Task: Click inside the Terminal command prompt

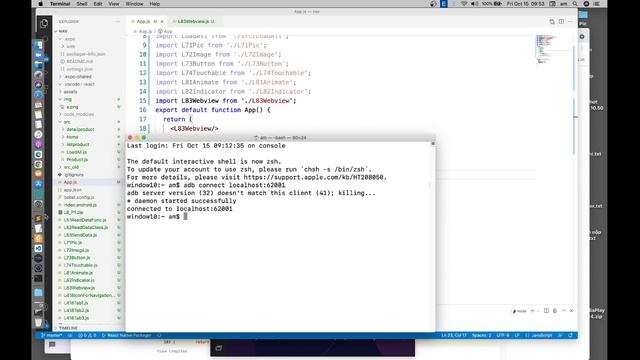Action: tap(185, 217)
